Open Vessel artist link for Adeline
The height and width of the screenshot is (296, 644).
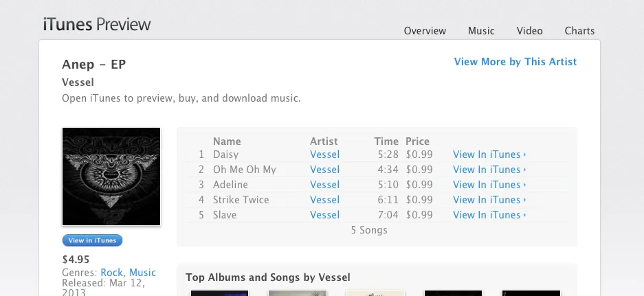coord(324,185)
